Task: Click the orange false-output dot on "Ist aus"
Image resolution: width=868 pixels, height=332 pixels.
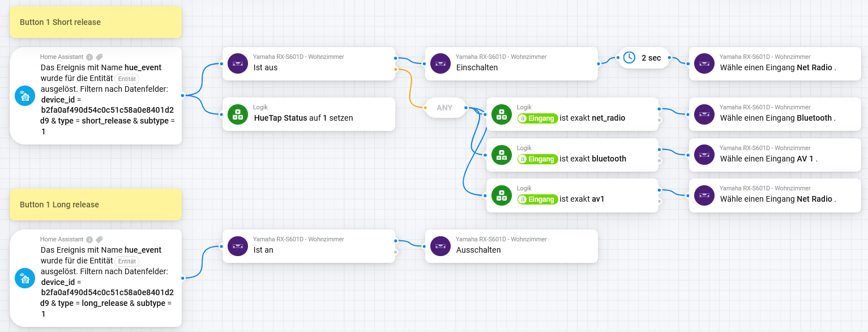Action: (395, 69)
